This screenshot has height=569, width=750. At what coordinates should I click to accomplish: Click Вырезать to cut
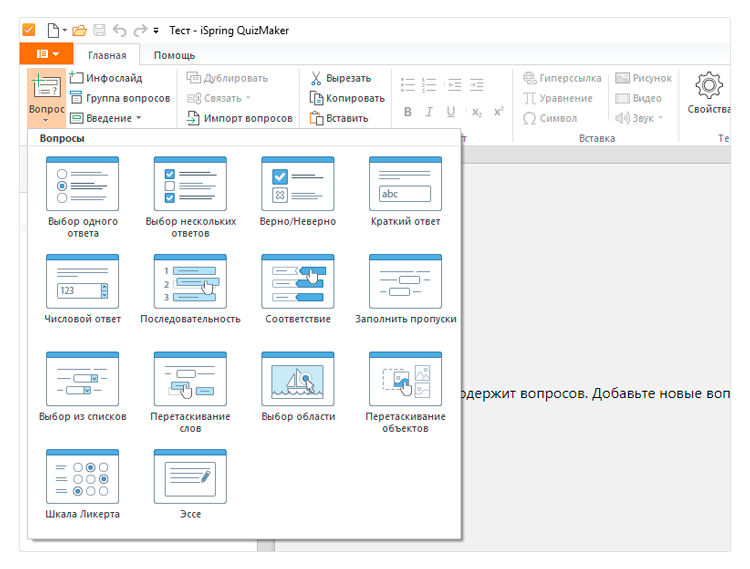[341, 78]
